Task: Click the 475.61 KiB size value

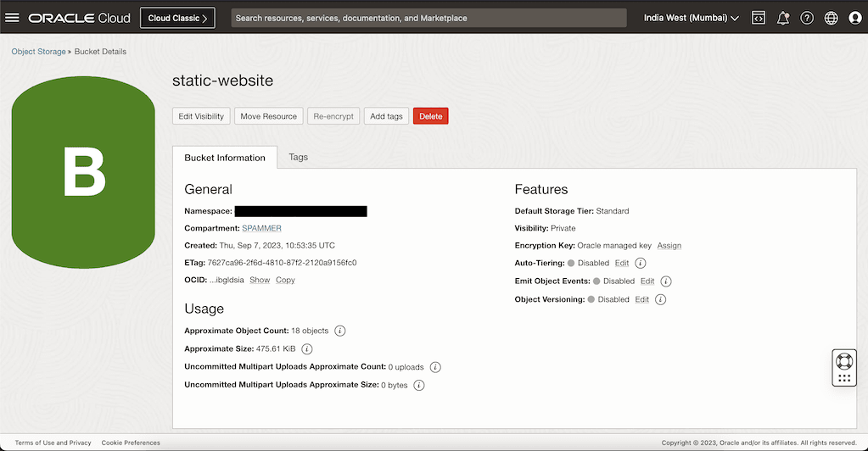Action: pyautogui.click(x=276, y=348)
